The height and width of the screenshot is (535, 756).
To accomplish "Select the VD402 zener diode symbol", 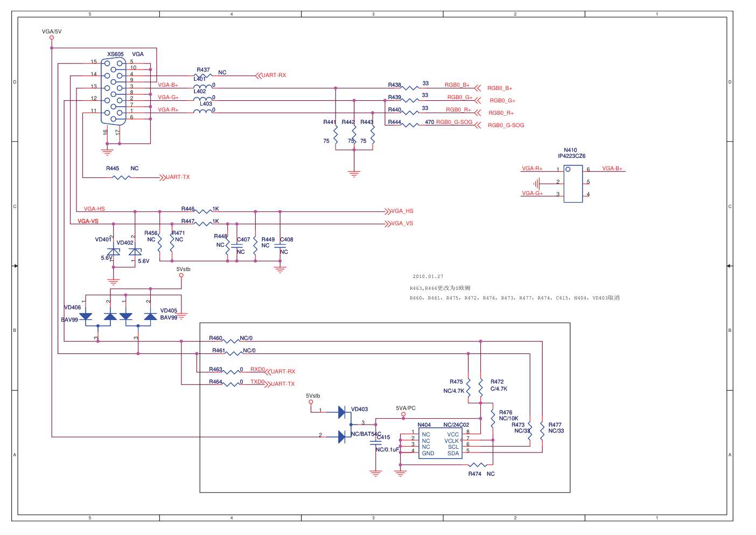I will (x=135, y=252).
